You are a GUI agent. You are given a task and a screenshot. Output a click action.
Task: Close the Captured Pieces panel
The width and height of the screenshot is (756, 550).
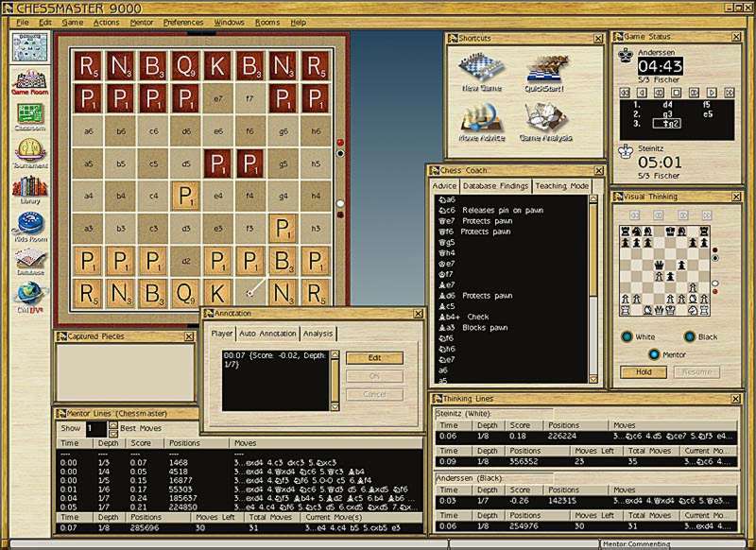189,336
